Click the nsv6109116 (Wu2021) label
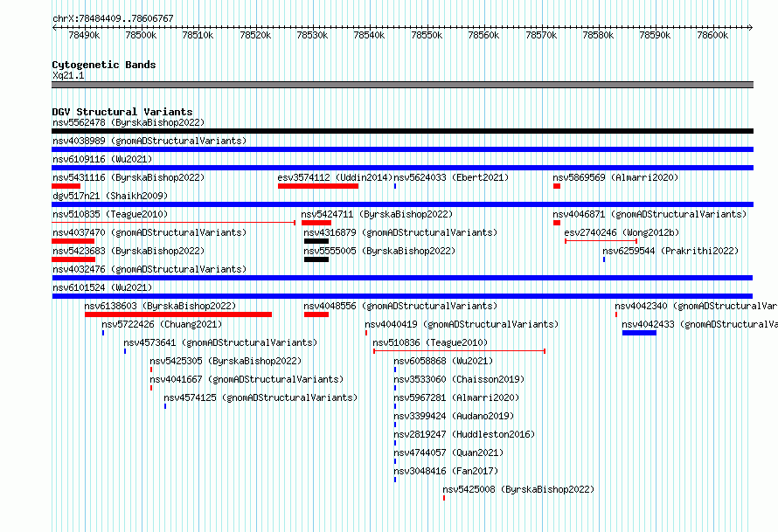The image size is (778, 532). point(102,159)
